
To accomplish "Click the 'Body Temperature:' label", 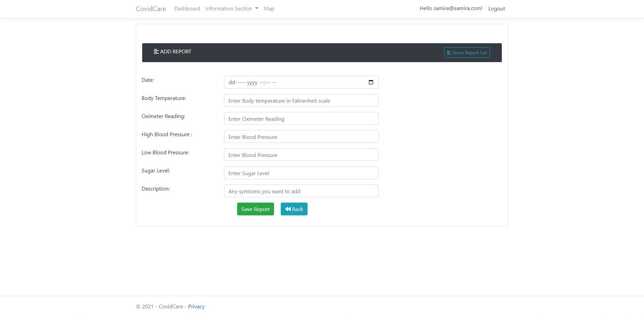I will (164, 98).
